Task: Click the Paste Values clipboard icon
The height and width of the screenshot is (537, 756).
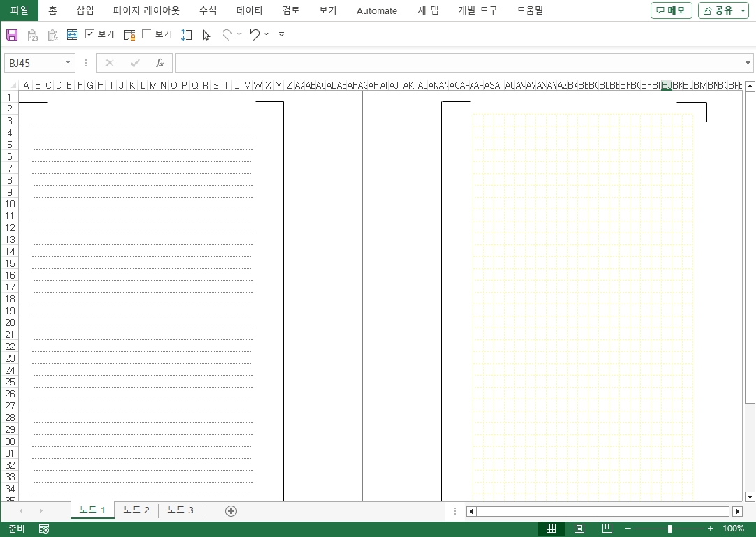Action: point(32,35)
